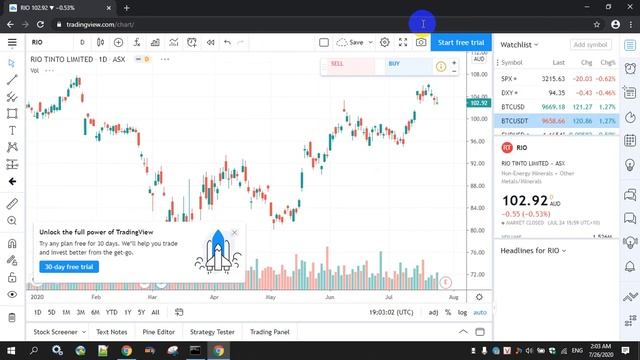The height and width of the screenshot is (360, 640).
Task: Open candlestick chart style selector
Action: 100,42
